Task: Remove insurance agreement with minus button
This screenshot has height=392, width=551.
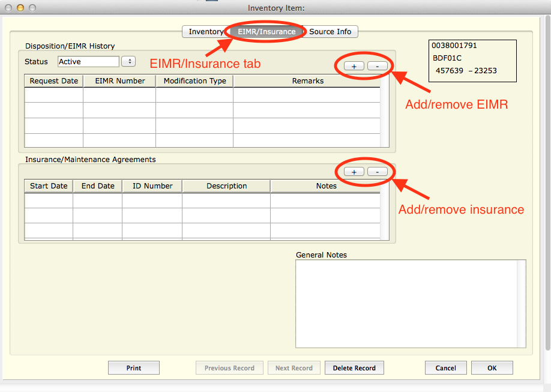Action: point(377,172)
